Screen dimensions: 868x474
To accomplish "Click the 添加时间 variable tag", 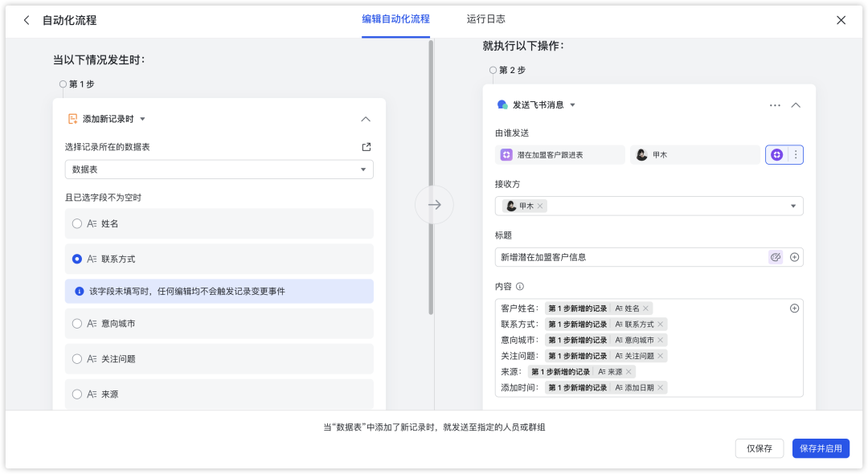I will (606, 388).
